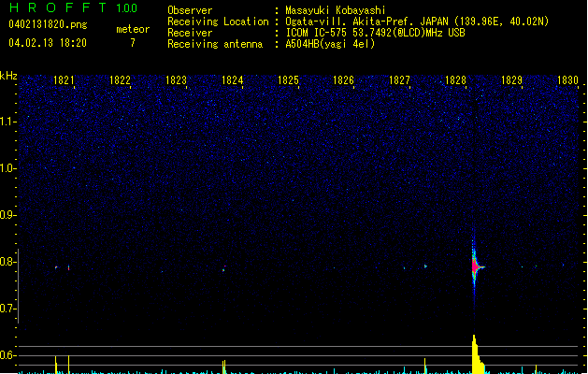588x374 pixels.
Task: Click the Ogata-vill. Akita-Pref. JAPAN location text
Action: 417,22
